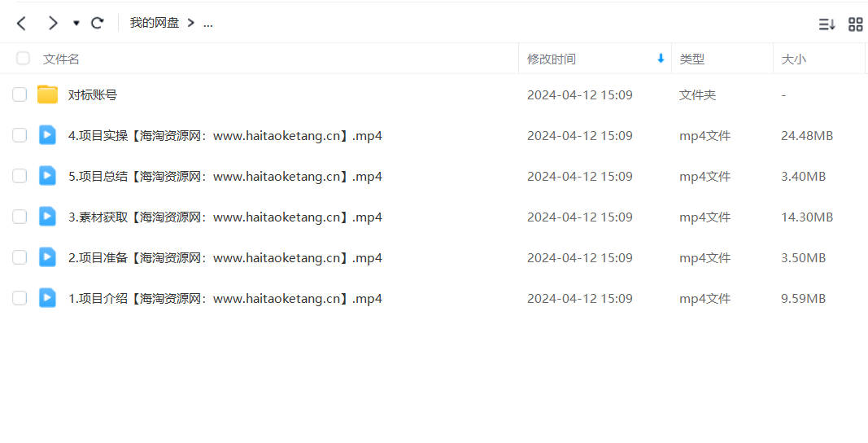This screenshot has height=443, width=868.
Task: Click mp4文件 type of 2.项目准备
Action: point(704,258)
